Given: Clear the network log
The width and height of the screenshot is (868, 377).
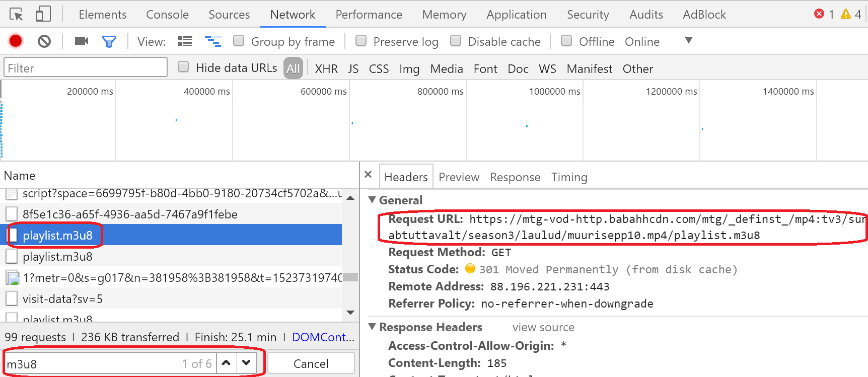Looking at the screenshot, I should (x=44, y=41).
